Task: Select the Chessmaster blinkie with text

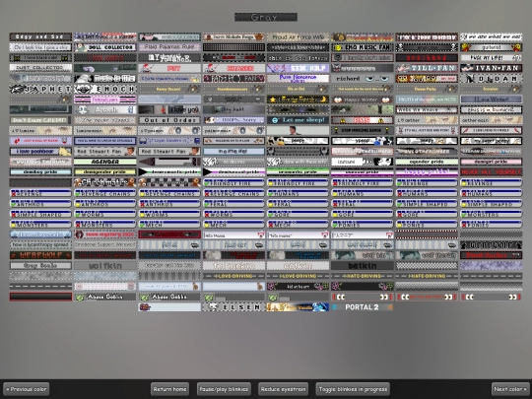Action: coord(104,182)
